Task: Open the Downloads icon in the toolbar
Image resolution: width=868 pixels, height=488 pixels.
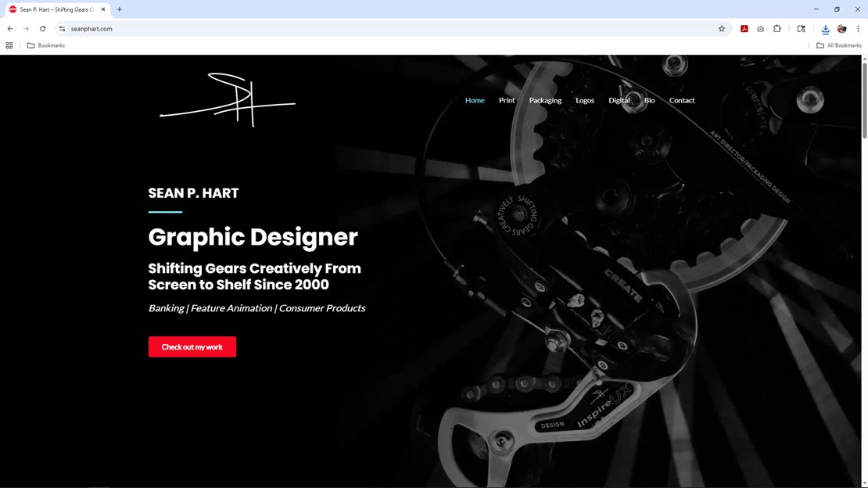Action: [825, 29]
